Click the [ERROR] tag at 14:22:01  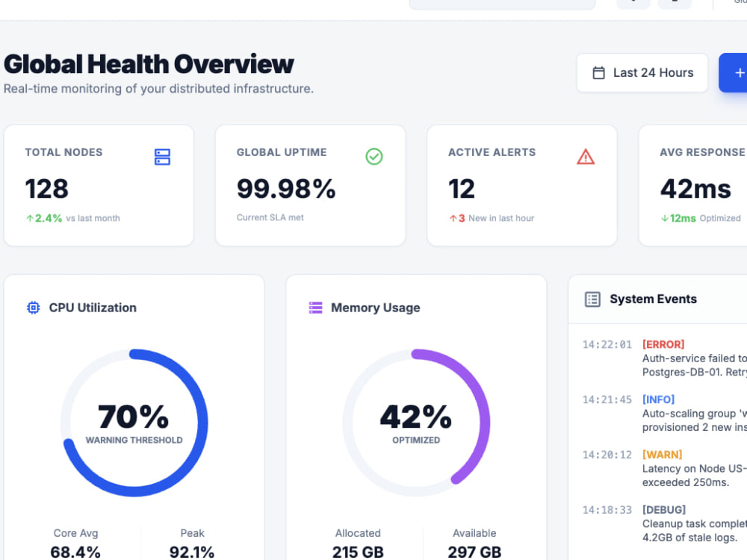pyautogui.click(x=663, y=344)
